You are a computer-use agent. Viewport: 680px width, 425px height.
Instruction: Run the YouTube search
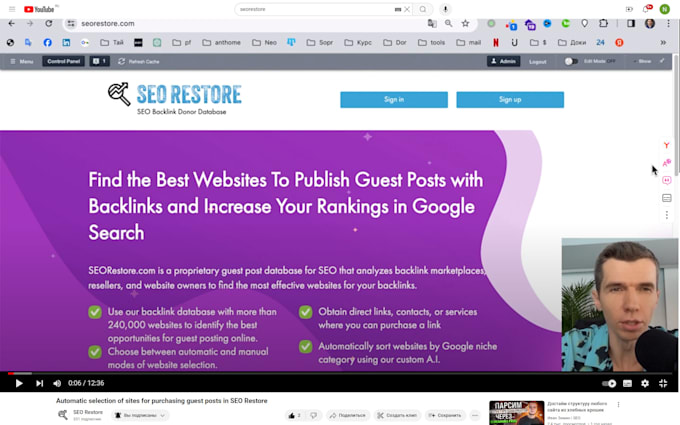[x=423, y=9]
